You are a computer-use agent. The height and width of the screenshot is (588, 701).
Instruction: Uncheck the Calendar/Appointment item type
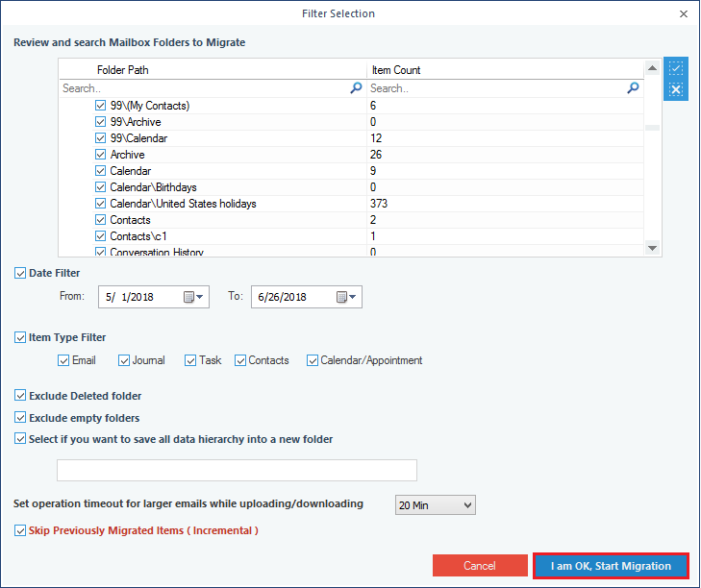click(313, 360)
